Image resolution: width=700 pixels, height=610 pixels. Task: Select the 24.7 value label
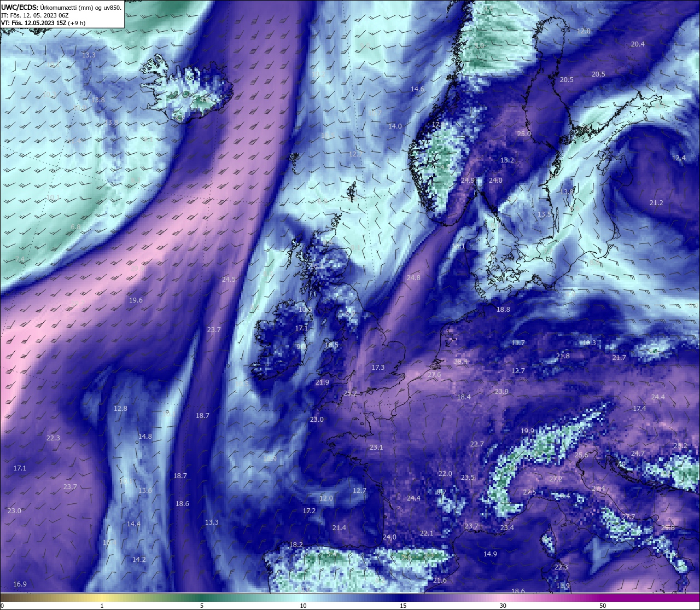(x=638, y=454)
